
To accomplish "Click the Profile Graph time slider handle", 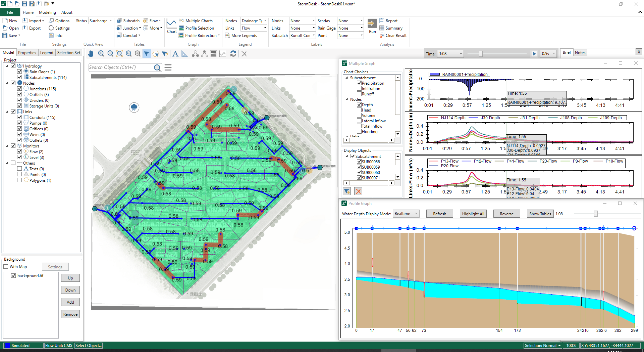I will click(x=596, y=214).
